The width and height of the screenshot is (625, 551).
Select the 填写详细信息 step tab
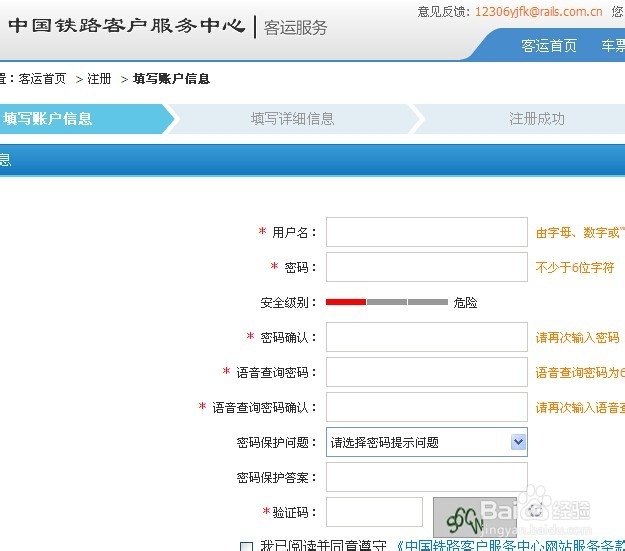292,118
